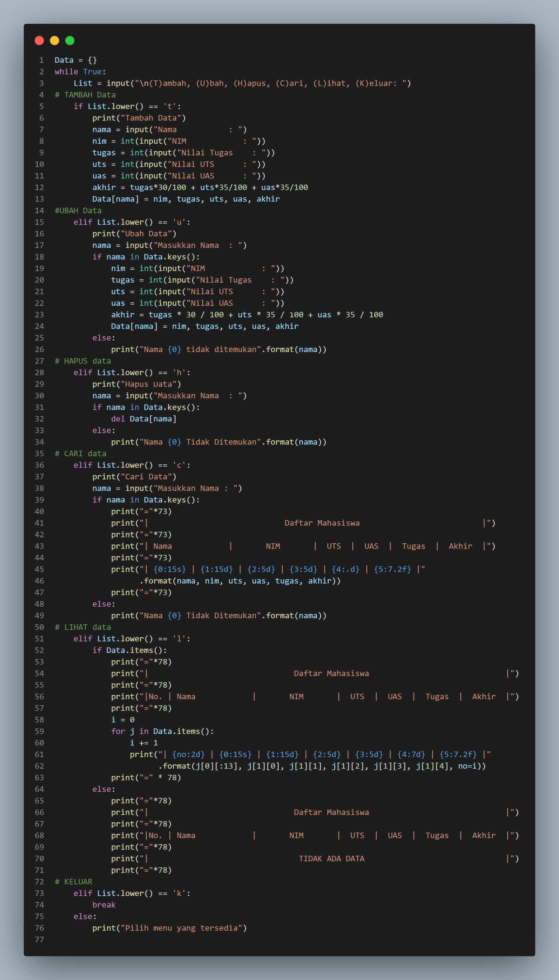The height and width of the screenshot is (980, 559).
Task: Click print("Cari Data") on line 37
Action: [x=134, y=476]
